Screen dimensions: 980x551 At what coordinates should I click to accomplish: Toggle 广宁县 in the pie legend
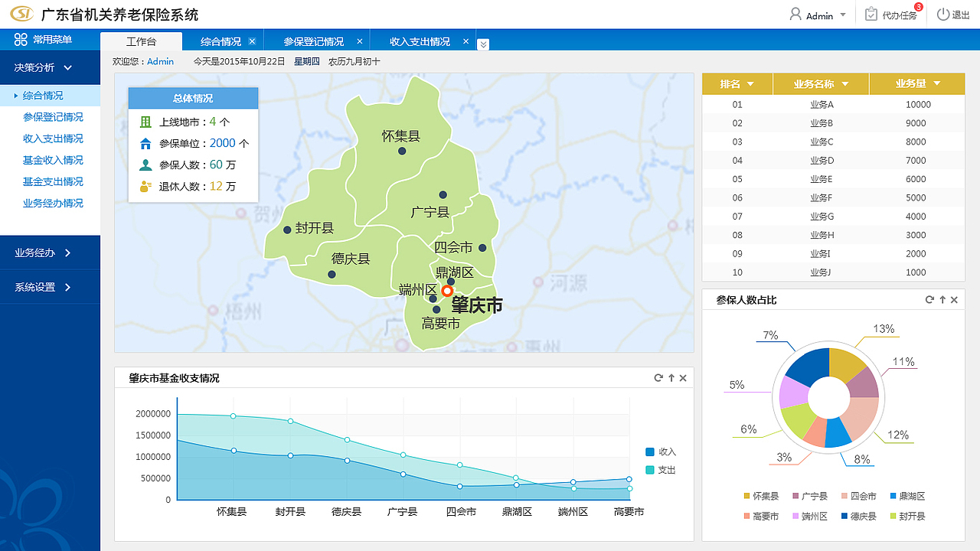click(x=810, y=497)
